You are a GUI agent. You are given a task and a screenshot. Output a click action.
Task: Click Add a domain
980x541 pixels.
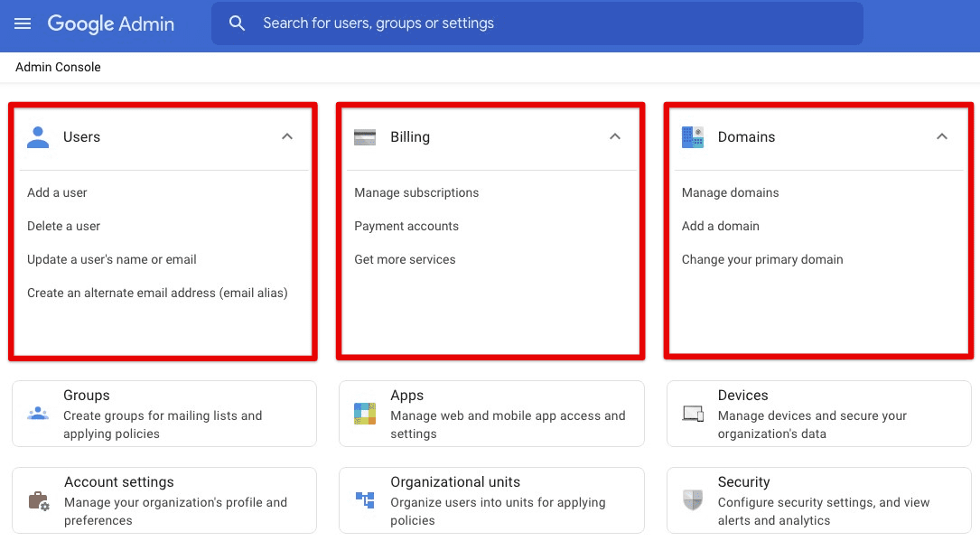(721, 226)
